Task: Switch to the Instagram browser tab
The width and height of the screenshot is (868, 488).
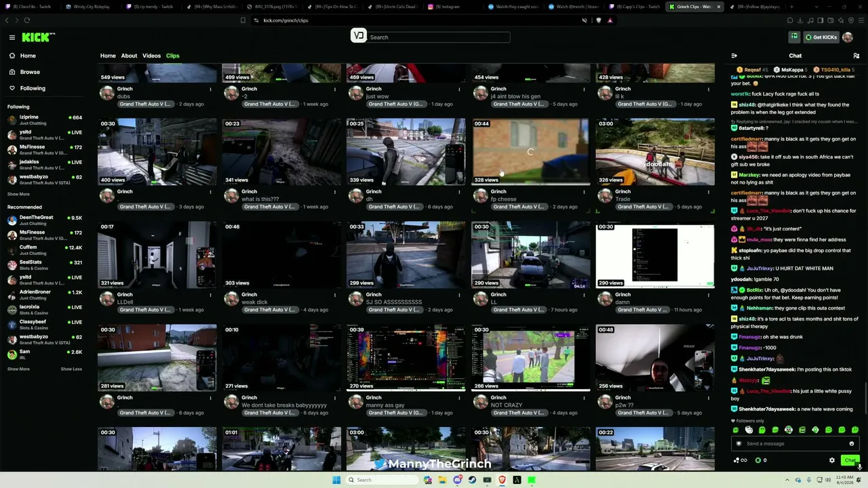Action: [x=448, y=7]
